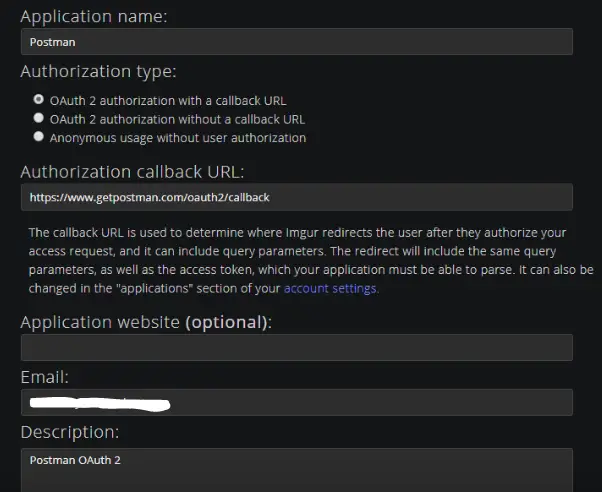This screenshot has height=492, width=602.
Task: Choose Anonymous usage without user authorization
Action: pos(38,136)
